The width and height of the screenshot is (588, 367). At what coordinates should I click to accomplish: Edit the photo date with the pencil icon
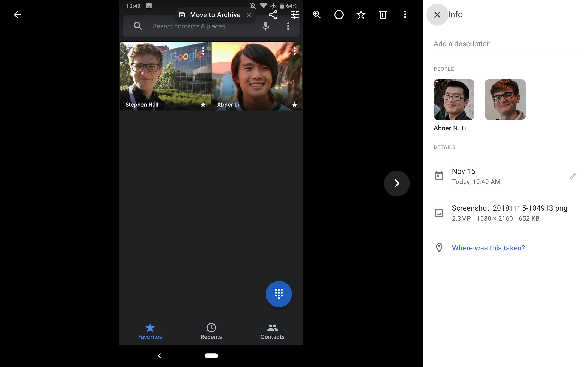click(572, 176)
